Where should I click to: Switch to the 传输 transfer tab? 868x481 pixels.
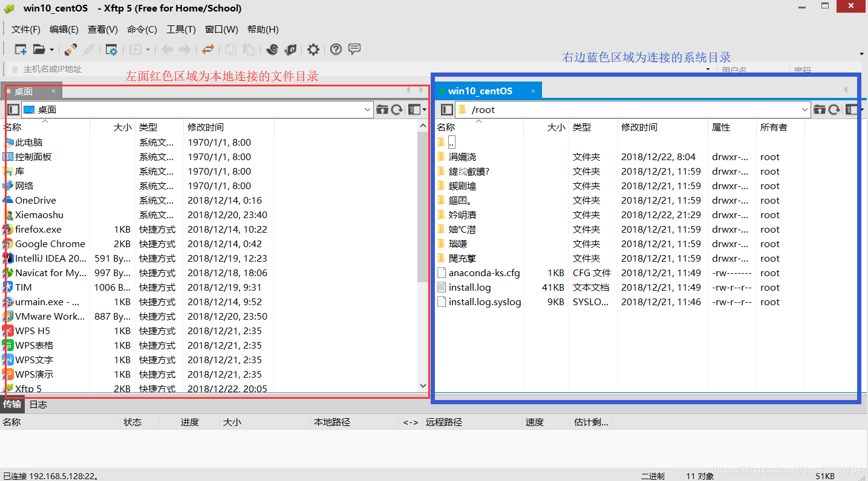click(x=13, y=404)
